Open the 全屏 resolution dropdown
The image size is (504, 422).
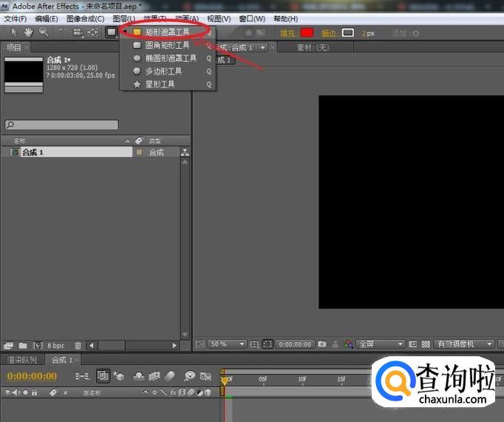coord(381,344)
